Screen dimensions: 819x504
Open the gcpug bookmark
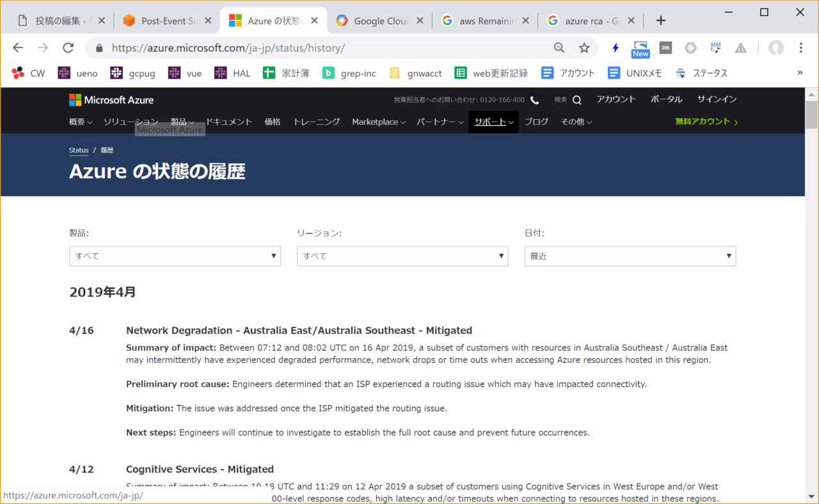click(x=132, y=73)
